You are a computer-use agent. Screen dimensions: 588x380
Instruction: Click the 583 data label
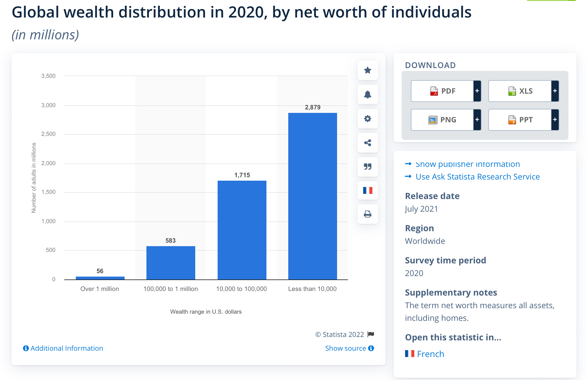(x=171, y=241)
